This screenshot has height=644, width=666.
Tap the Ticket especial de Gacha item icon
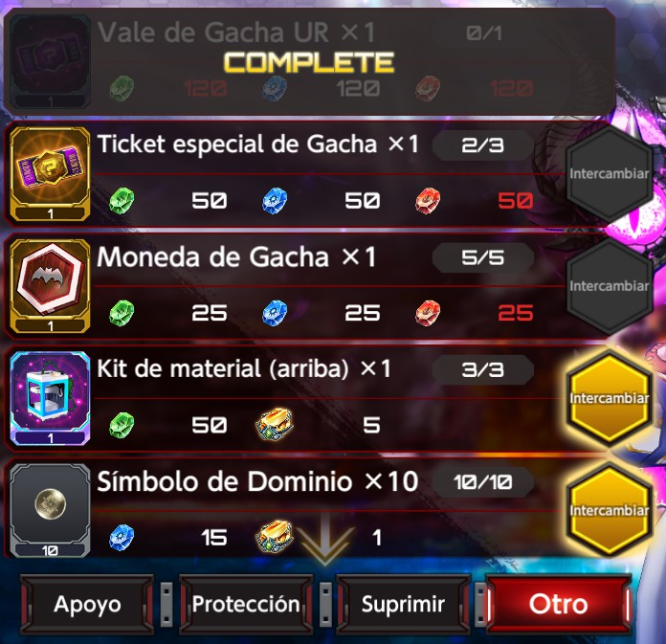50,174
